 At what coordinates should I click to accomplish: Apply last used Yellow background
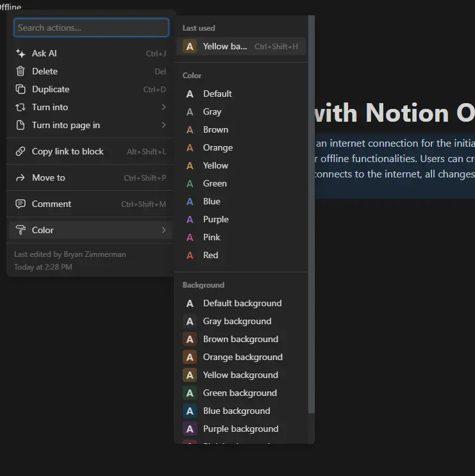pyautogui.click(x=241, y=46)
